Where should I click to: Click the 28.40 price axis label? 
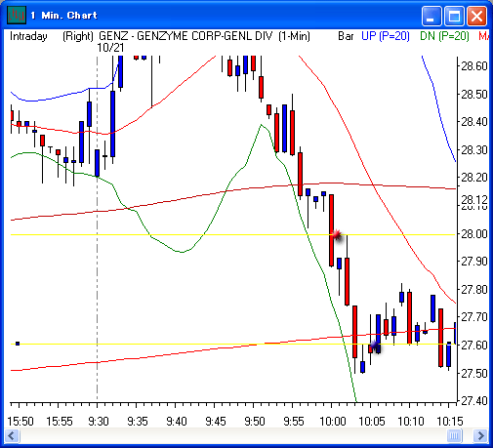click(x=474, y=122)
